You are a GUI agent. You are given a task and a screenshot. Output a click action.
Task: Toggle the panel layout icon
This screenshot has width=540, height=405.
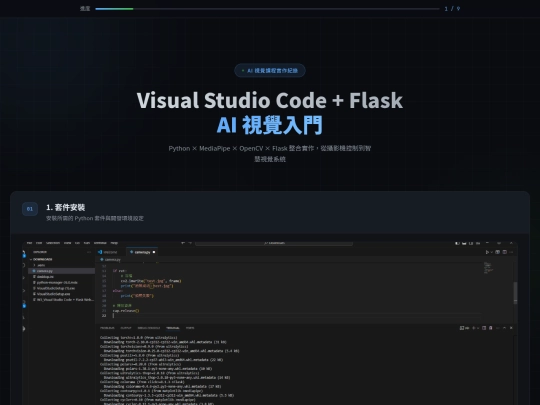[x=464, y=243]
